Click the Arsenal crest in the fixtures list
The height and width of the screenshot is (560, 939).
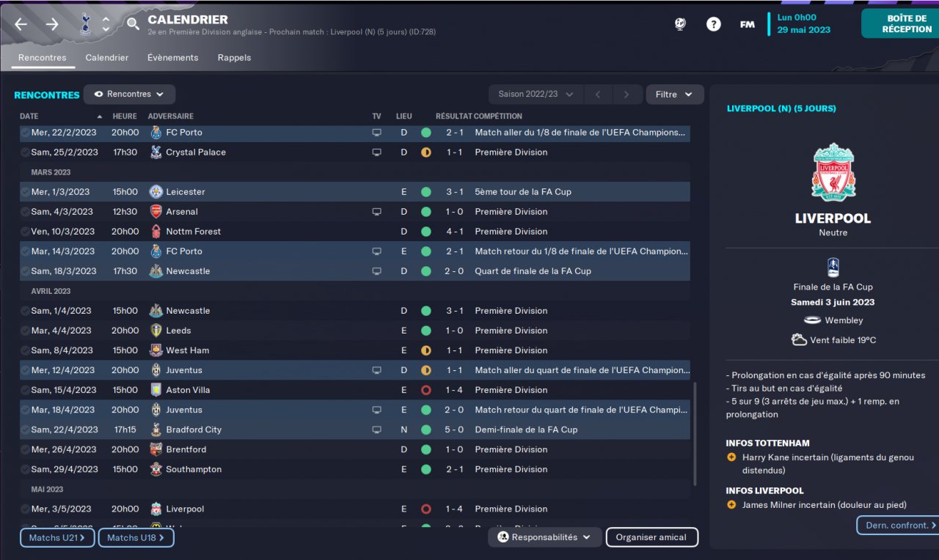pyautogui.click(x=156, y=212)
